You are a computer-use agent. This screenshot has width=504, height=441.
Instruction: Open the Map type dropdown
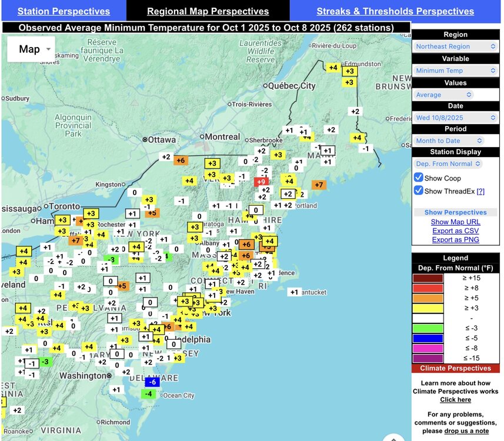pyautogui.click(x=31, y=49)
